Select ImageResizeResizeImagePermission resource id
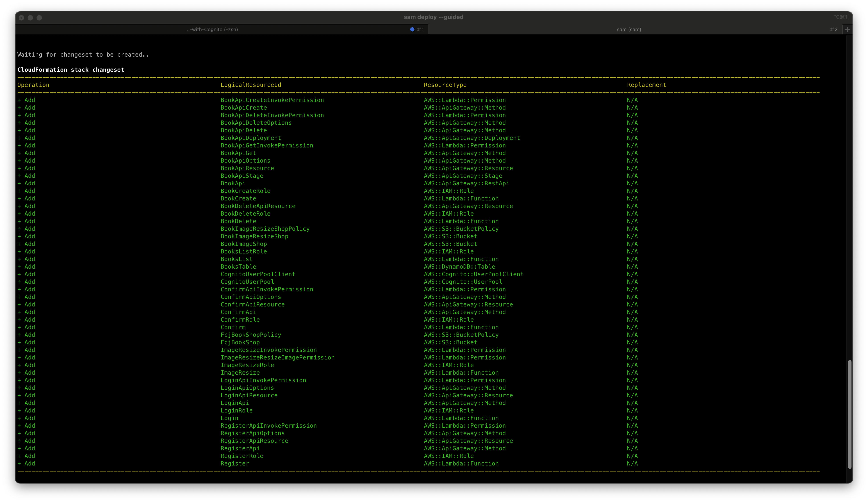Image resolution: width=868 pixels, height=502 pixels. click(278, 357)
